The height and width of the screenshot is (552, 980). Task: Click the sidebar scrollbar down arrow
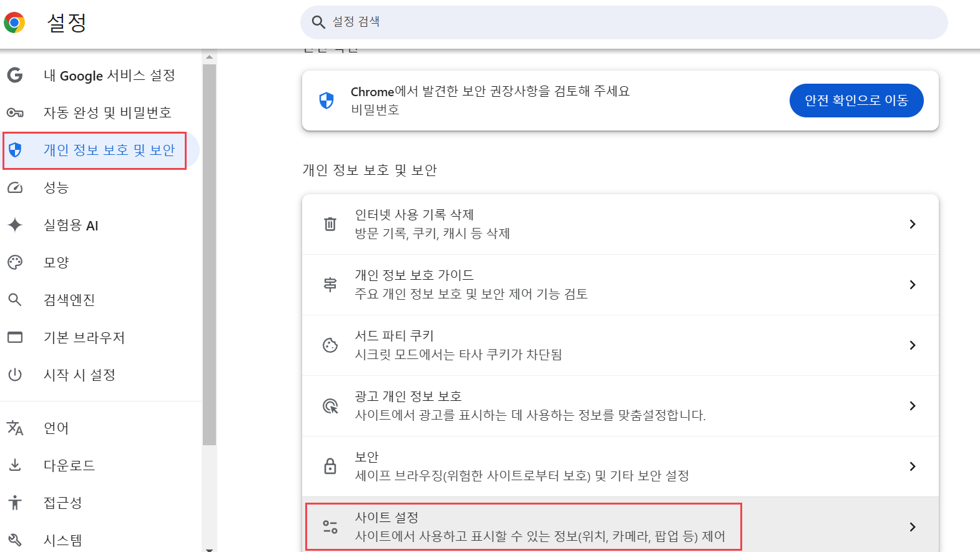pyautogui.click(x=209, y=549)
